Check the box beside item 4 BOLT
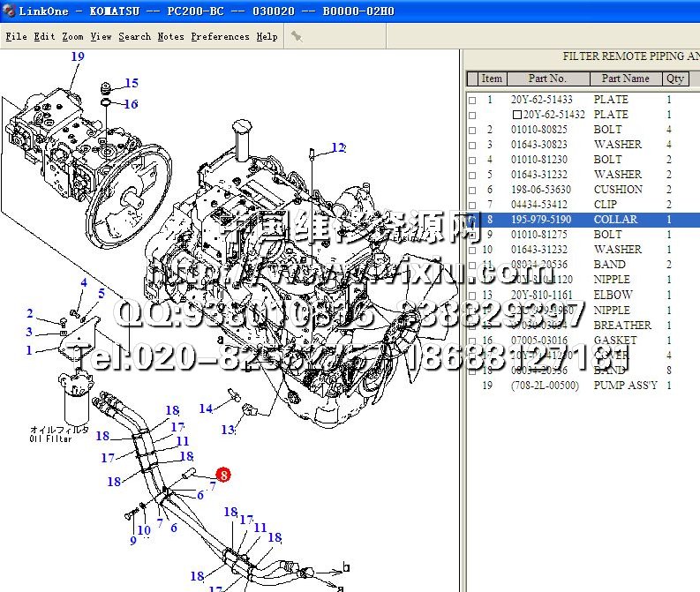 [x=472, y=161]
